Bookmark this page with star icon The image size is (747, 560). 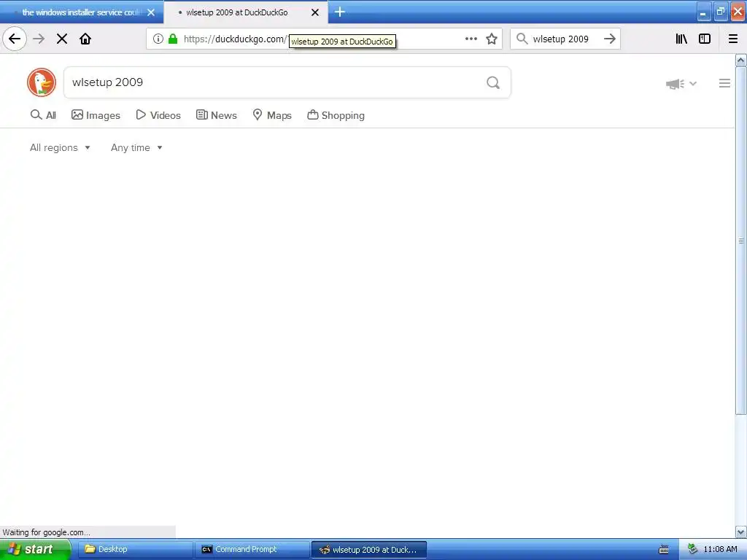[x=492, y=39]
